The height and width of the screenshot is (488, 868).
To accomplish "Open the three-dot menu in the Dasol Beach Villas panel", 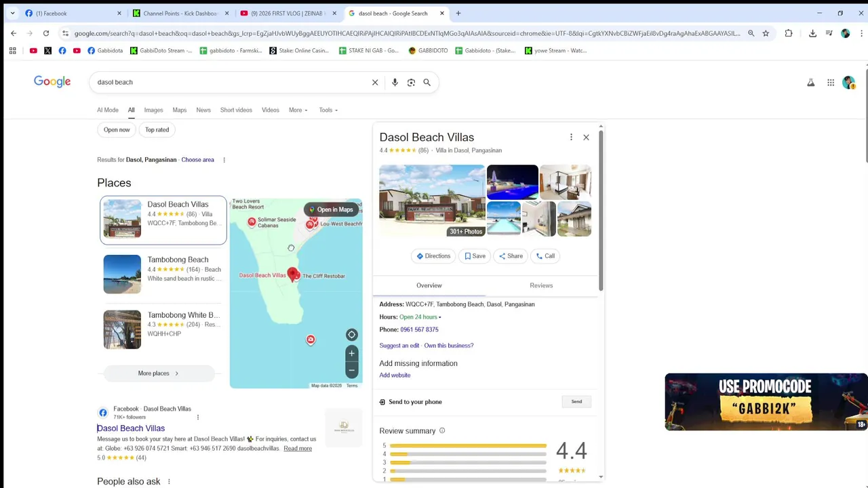I will click(571, 137).
